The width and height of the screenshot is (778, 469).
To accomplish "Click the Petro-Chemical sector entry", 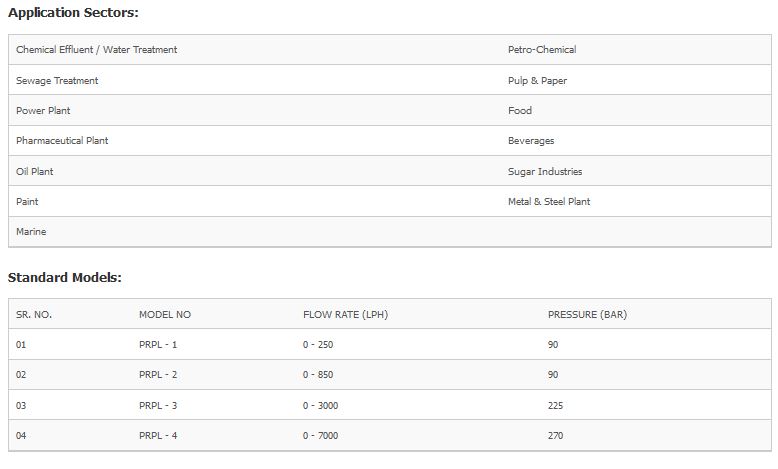I will (x=542, y=50).
